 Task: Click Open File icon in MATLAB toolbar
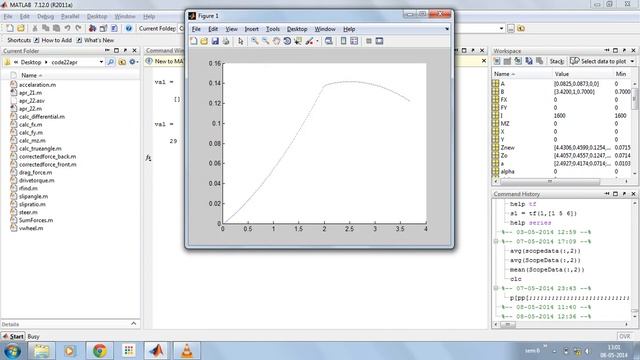pos(20,28)
